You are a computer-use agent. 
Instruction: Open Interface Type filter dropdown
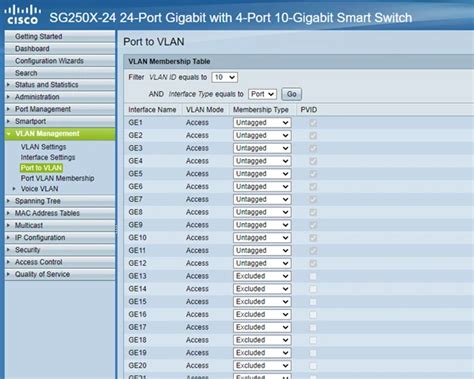point(262,94)
